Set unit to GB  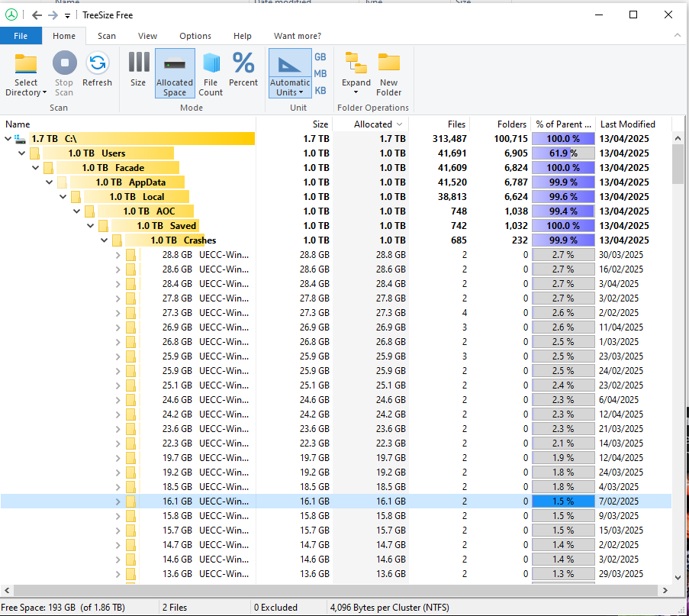pos(320,57)
